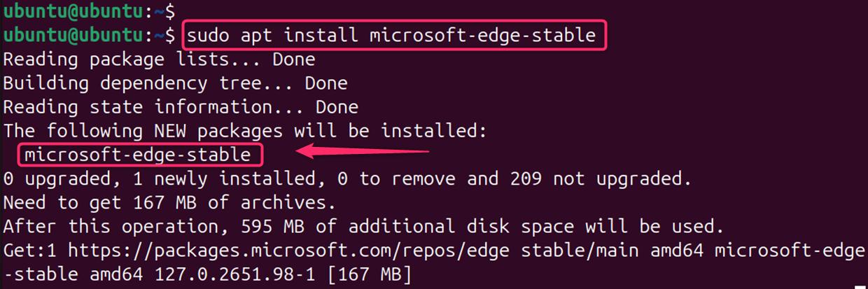Click the highlighted sudo apt install command
Image resolution: width=868 pixels, height=289 pixels.
394,36
